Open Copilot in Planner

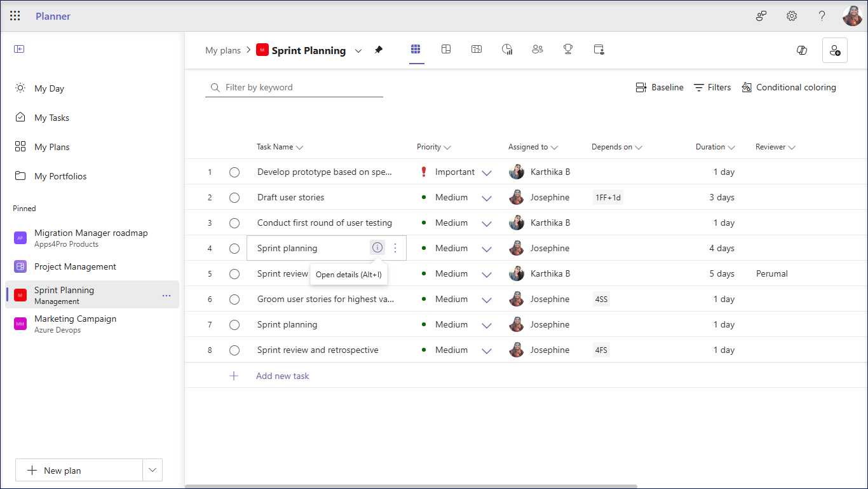pos(801,50)
